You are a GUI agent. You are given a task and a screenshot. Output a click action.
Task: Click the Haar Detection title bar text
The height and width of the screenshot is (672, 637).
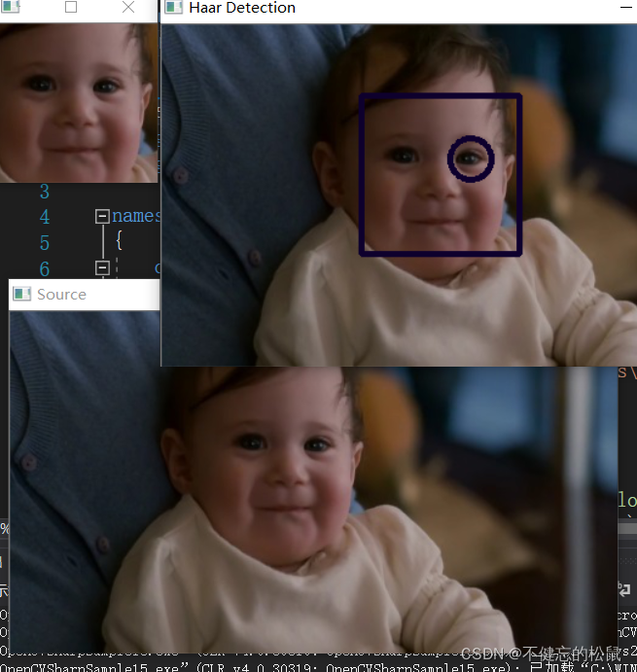pos(242,8)
